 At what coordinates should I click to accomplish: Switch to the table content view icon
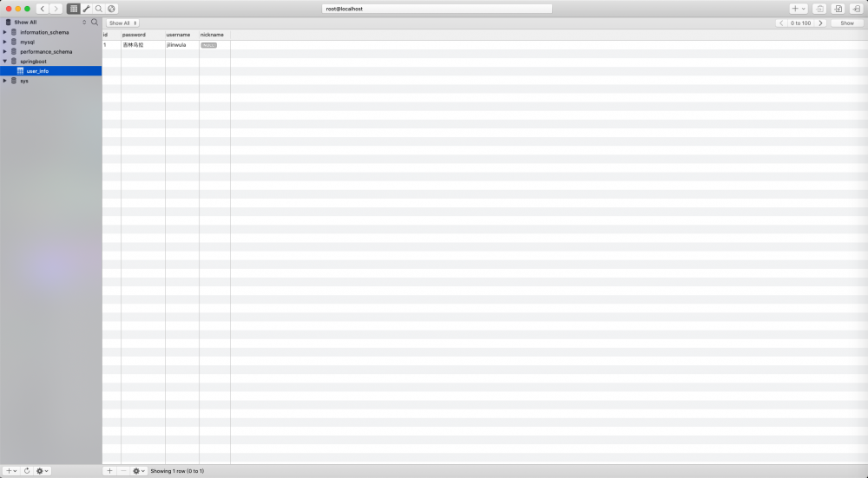[x=74, y=9]
